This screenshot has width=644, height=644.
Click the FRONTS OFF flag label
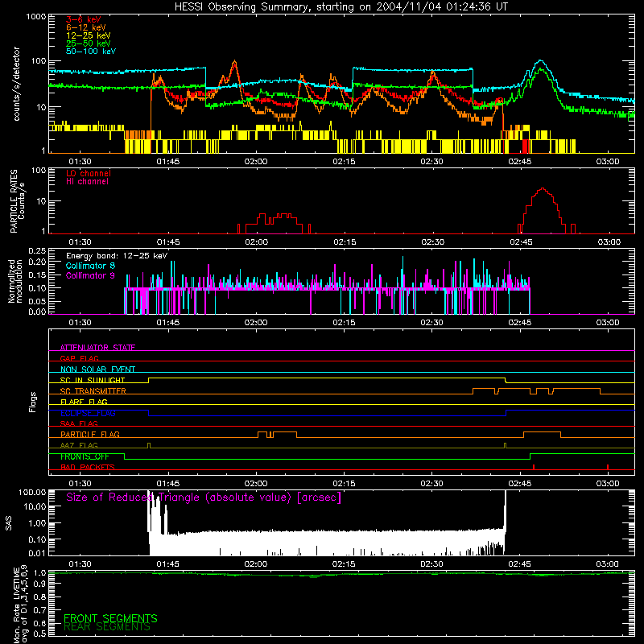pyautogui.click(x=85, y=456)
